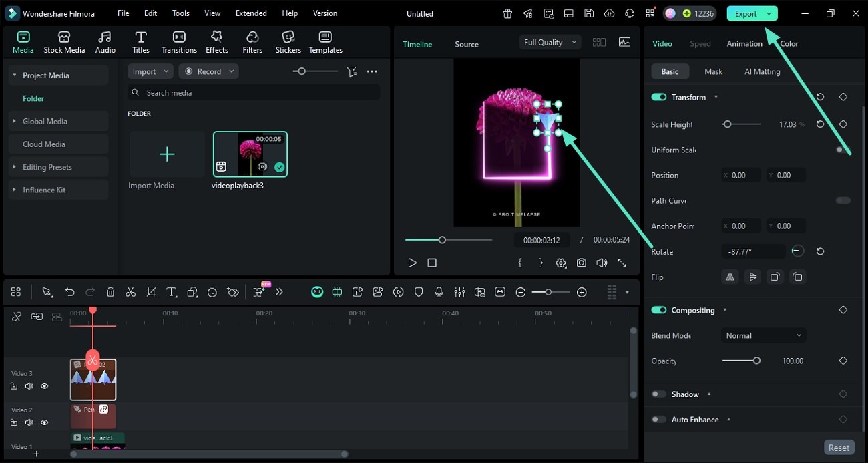Open the Tools menu
This screenshot has height=463, width=868.
coord(180,13)
